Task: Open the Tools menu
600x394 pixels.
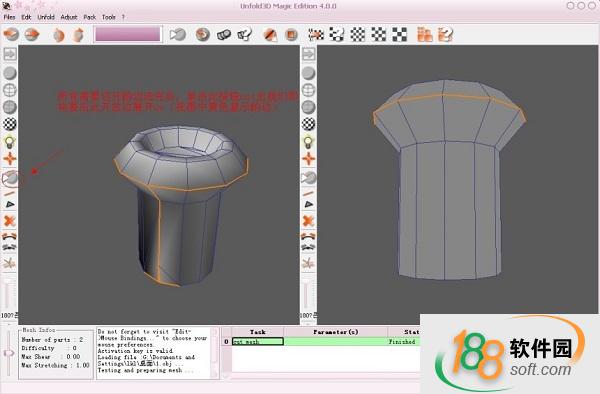Action: [x=109, y=17]
